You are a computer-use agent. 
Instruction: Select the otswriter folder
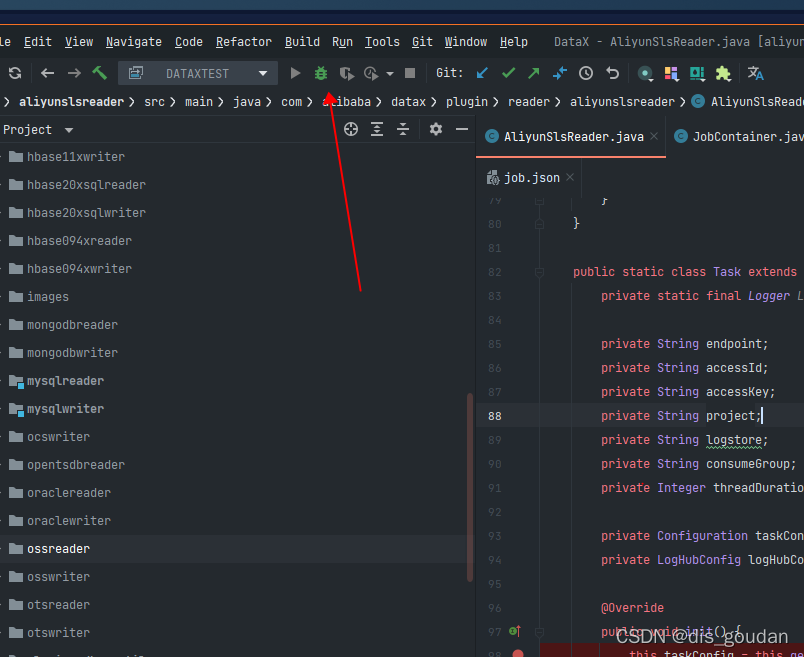[x=58, y=633]
